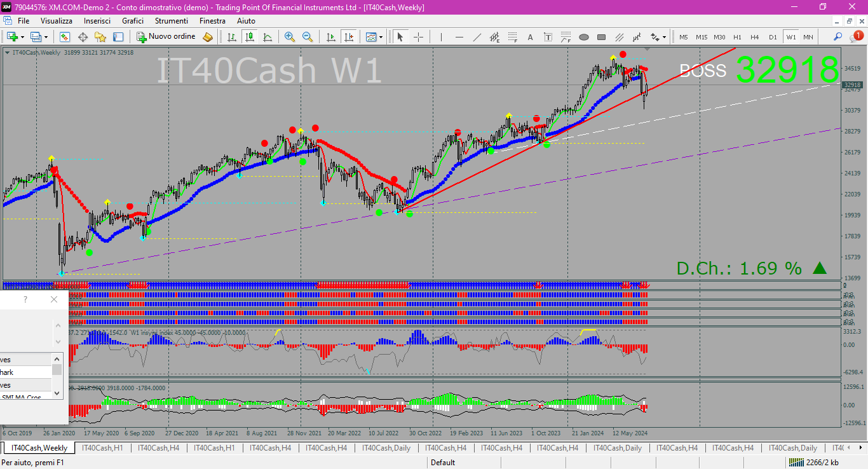Draw a vertical line
The width and height of the screenshot is (868, 469).
[x=441, y=37]
